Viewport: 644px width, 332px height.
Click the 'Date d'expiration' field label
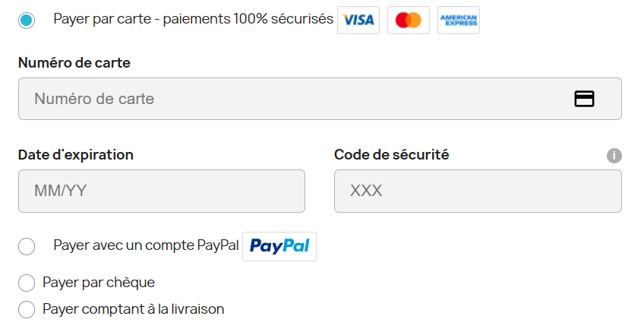pyautogui.click(x=76, y=155)
